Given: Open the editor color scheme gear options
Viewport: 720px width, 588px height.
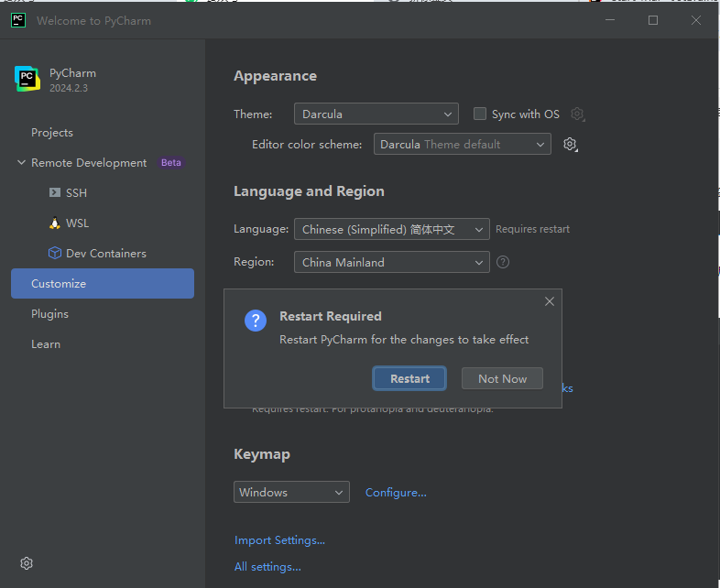Looking at the screenshot, I should pos(570,144).
